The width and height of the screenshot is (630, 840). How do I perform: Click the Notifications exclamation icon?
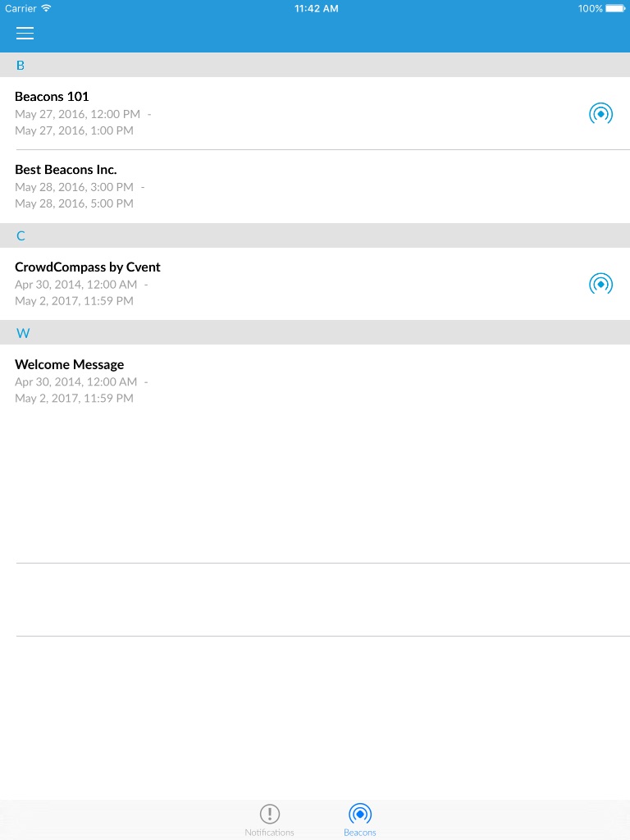(x=269, y=814)
